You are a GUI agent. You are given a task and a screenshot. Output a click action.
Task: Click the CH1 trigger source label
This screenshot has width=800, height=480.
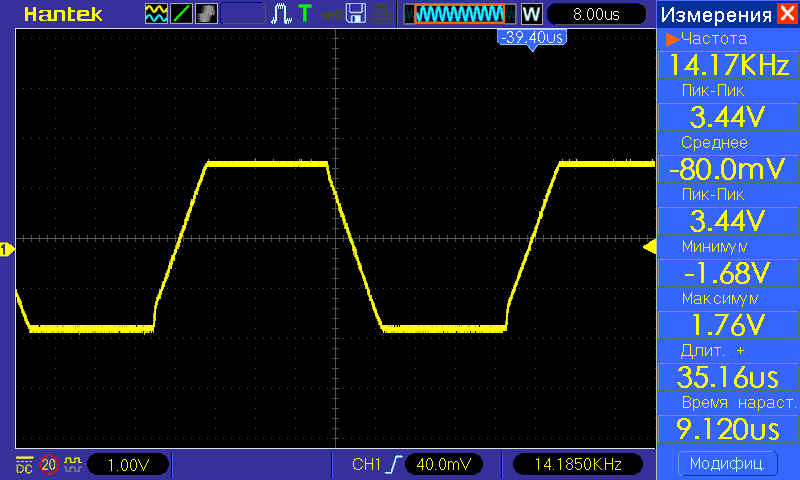pos(366,464)
